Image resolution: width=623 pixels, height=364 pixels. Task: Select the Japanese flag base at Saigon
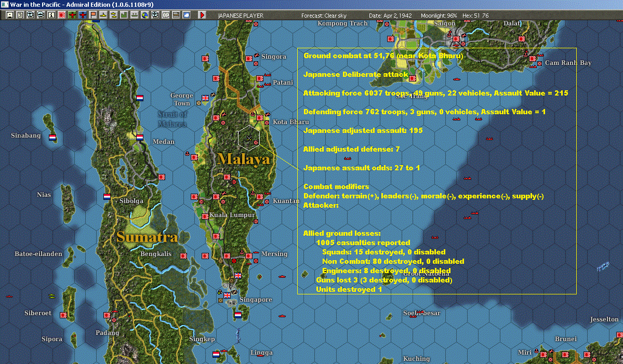pyautogui.click(x=456, y=39)
